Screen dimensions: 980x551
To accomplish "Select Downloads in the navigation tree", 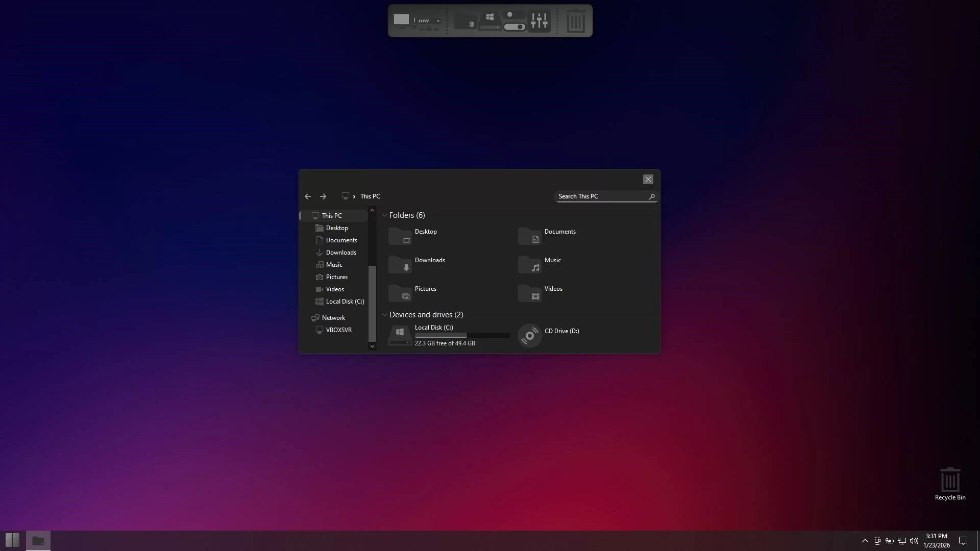I will tap(340, 253).
